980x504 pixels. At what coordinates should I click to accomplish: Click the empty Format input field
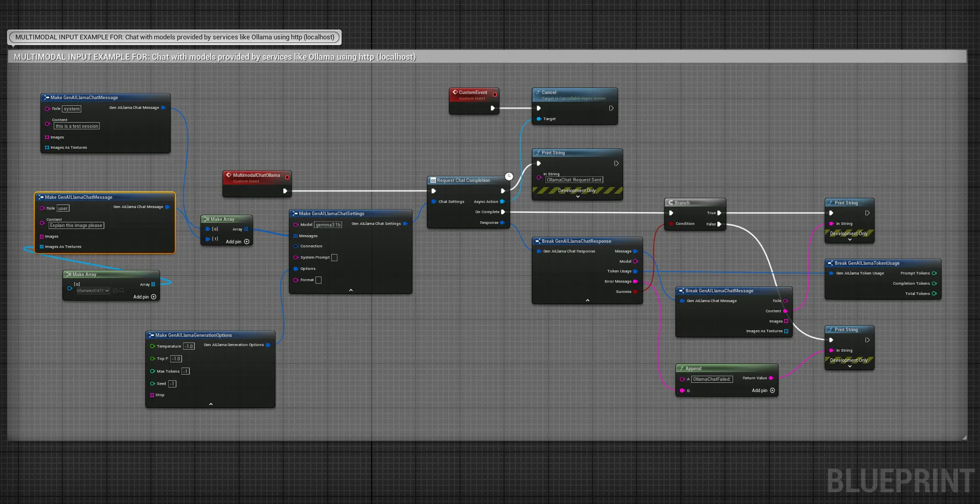tap(318, 280)
